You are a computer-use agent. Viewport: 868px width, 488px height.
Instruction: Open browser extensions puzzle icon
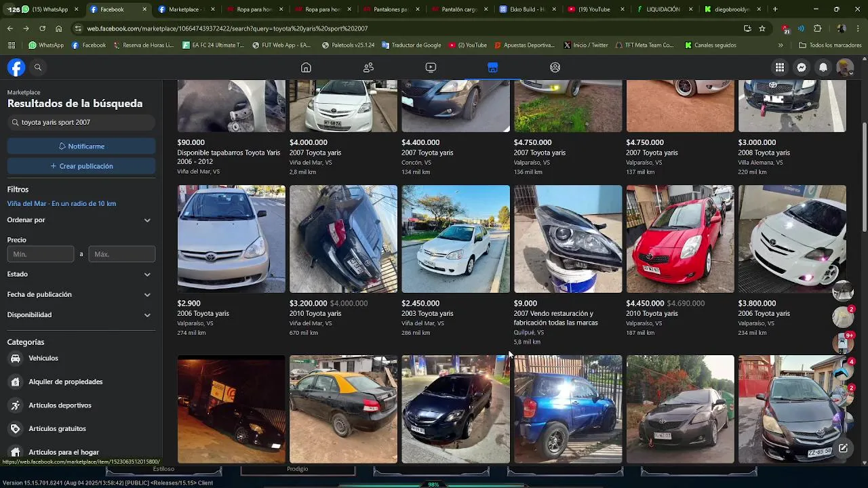click(817, 28)
